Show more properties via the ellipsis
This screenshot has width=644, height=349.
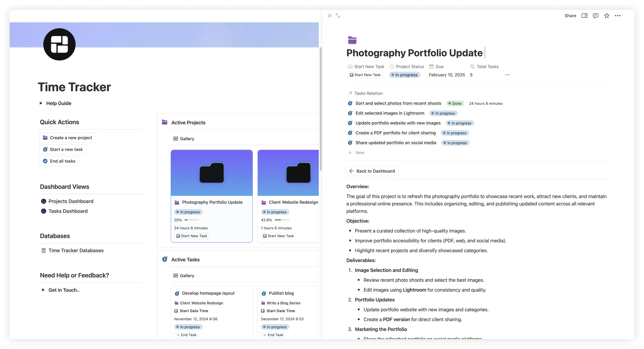(507, 75)
